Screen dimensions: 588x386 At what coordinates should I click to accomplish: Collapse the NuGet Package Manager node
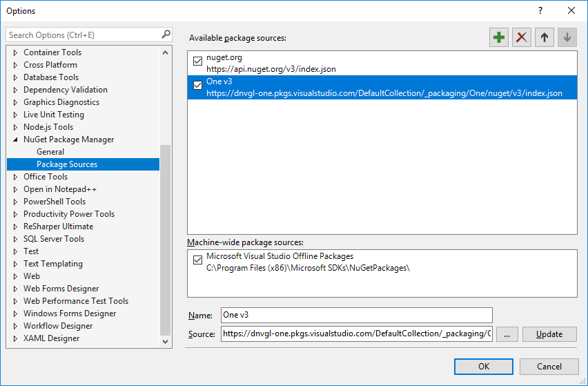tap(16, 139)
